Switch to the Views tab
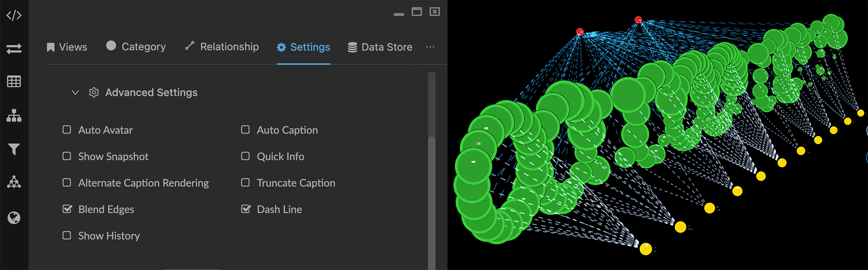868x270 pixels. point(67,47)
